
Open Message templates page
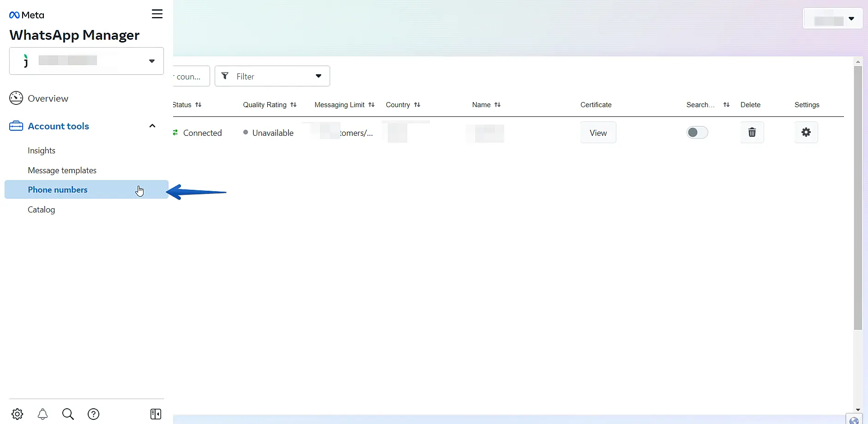click(x=62, y=170)
